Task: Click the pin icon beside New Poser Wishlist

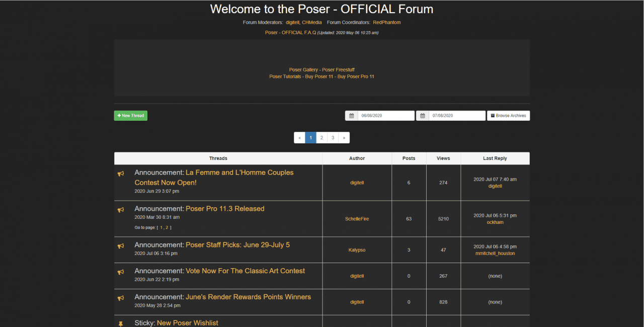Action: pos(121,322)
